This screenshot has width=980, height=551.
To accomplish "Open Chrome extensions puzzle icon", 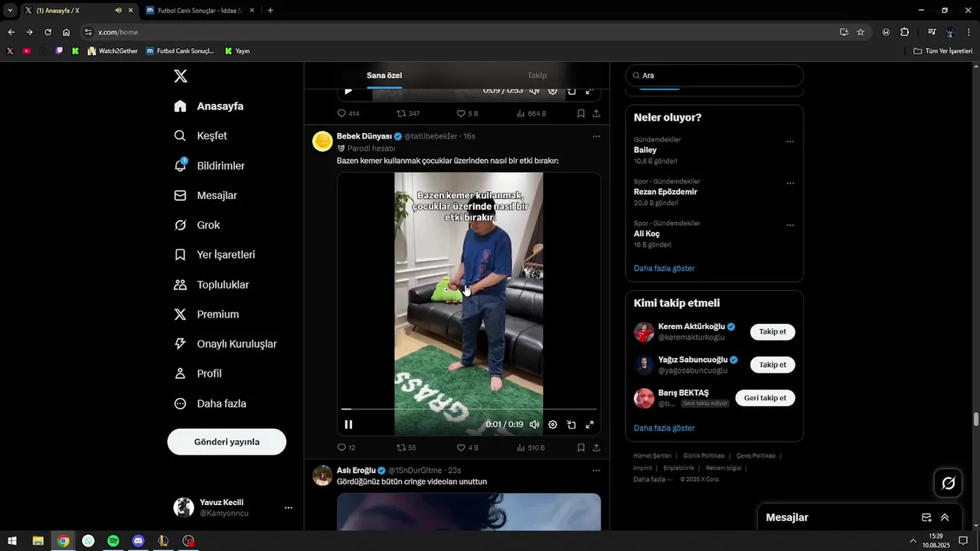I will 905,32.
